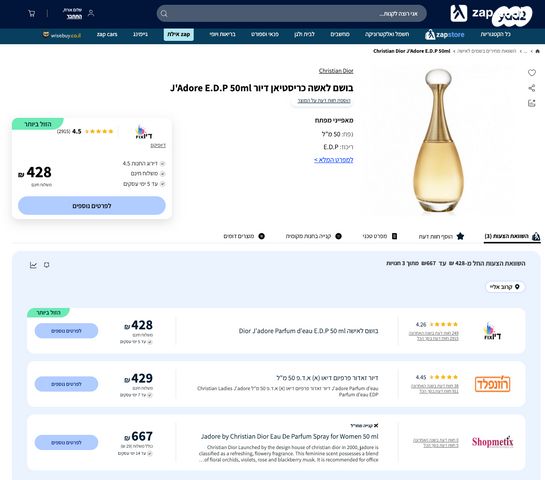Screen dimensions: 545x480
Task: Click the zapstore logo in navigation bar
Action: [445, 34]
